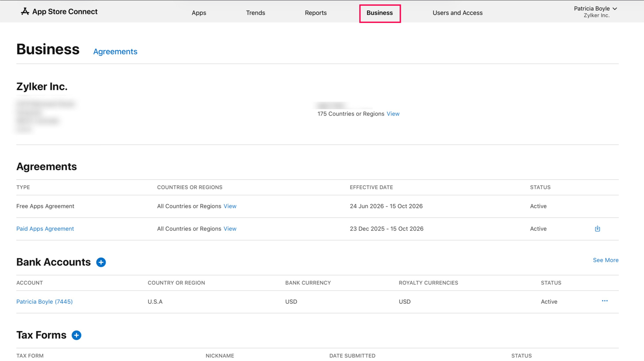Click the NICKNAME column header

click(220, 356)
